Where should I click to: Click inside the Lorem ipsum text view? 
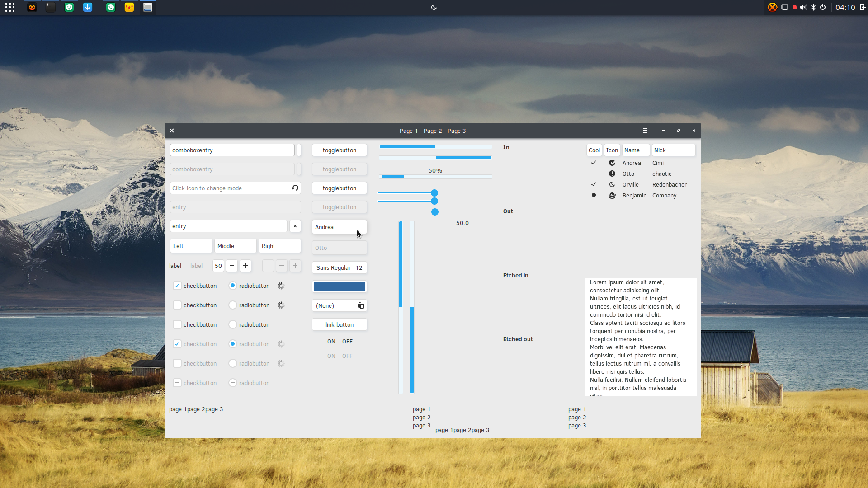point(641,337)
